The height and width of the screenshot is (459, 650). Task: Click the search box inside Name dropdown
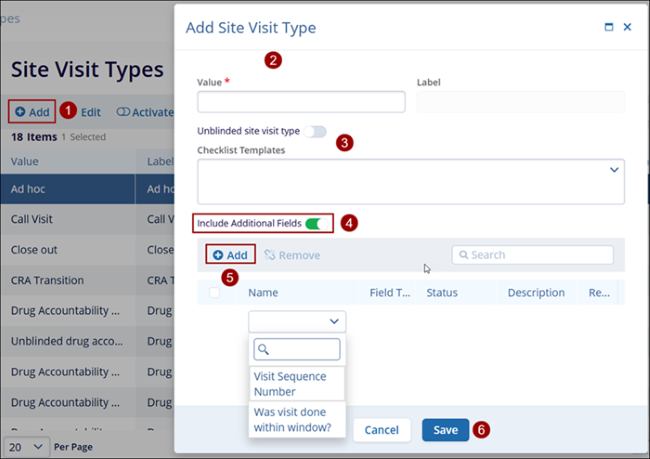(297, 349)
